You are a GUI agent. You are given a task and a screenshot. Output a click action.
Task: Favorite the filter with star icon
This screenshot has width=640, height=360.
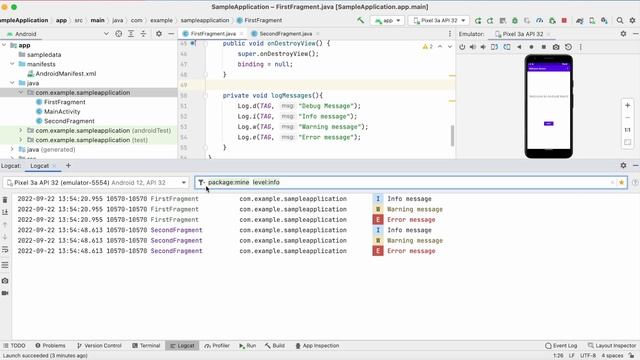coord(622,182)
